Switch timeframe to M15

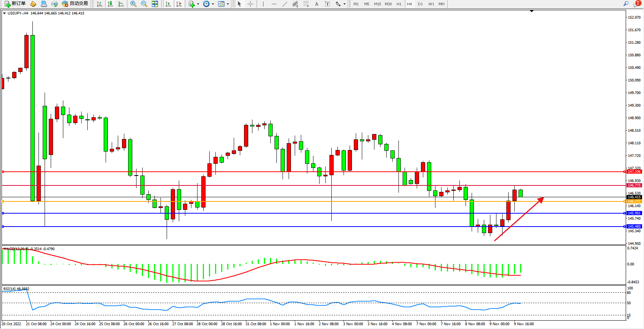tap(377, 4)
